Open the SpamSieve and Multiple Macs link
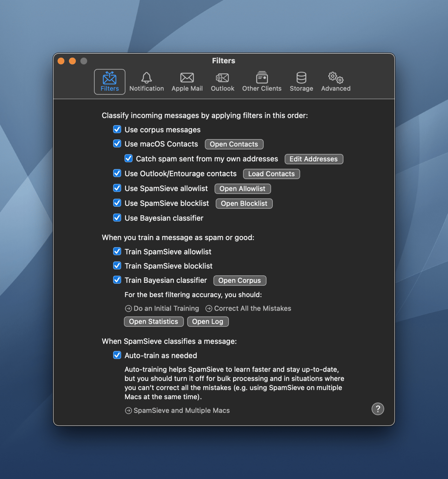Image resolution: width=448 pixels, height=479 pixels. tap(177, 410)
